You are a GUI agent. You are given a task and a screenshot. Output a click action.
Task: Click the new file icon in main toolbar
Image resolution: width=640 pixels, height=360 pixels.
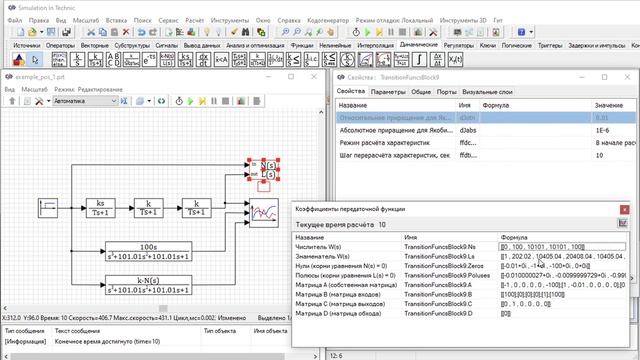coord(20,32)
